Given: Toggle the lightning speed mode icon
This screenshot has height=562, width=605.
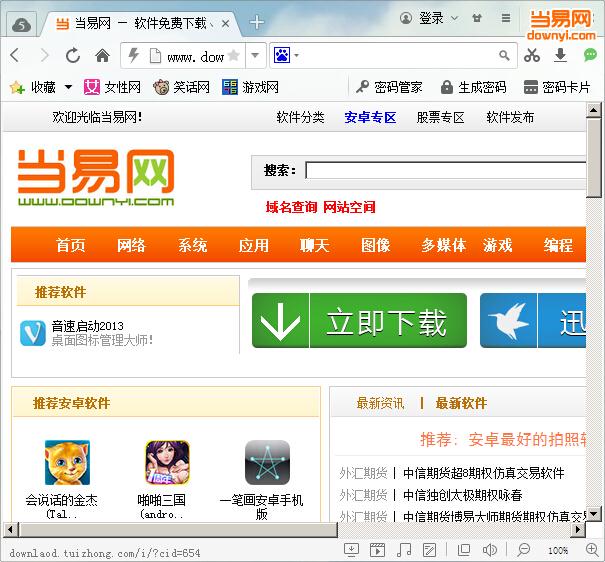Looking at the screenshot, I should tap(132, 56).
